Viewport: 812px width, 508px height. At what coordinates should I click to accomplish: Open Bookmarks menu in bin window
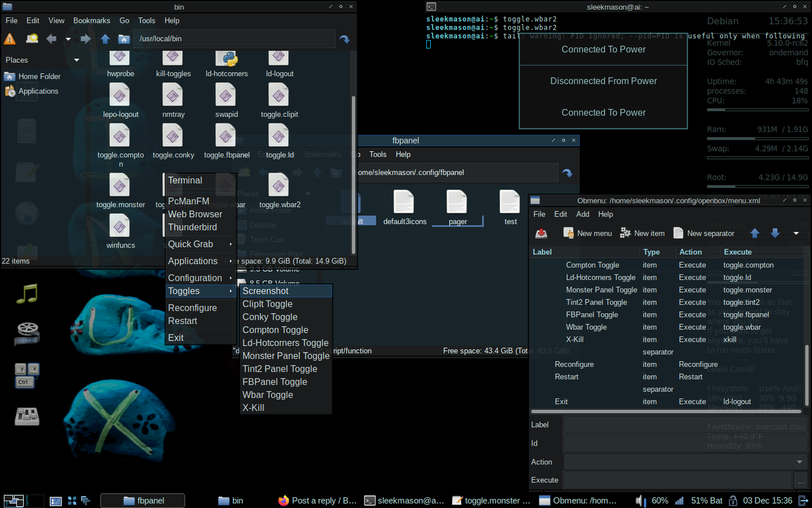[x=91, y=20]
